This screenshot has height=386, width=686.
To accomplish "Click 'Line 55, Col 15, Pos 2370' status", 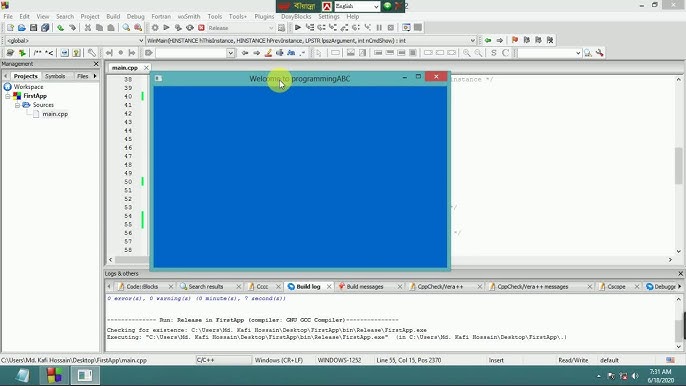I will (409, 360).
